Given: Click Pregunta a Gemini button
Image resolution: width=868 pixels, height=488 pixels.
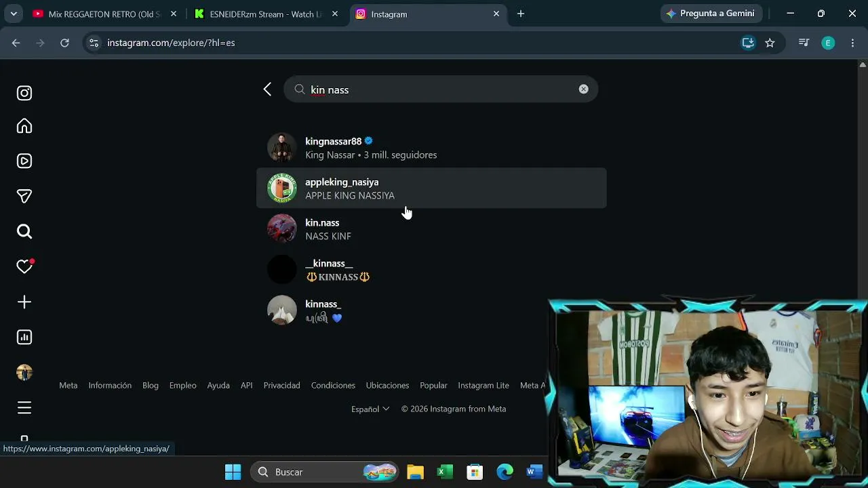Looking at the screenshot, I should (711, 14).
